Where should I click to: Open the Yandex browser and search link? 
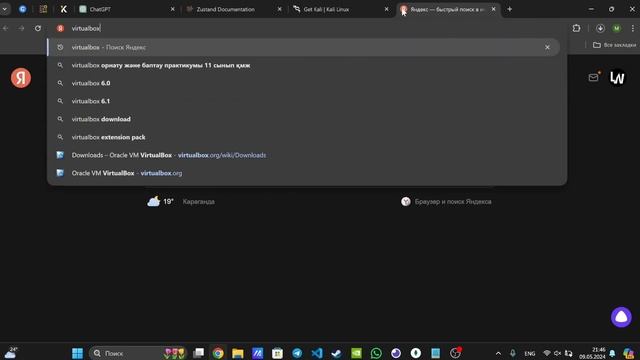[446, 202]
